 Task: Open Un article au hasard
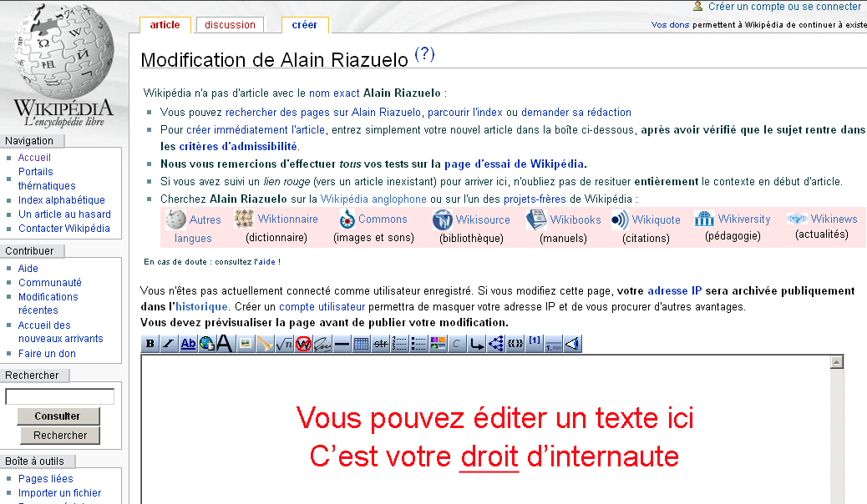pyautogui.click(x=64, y=214)
